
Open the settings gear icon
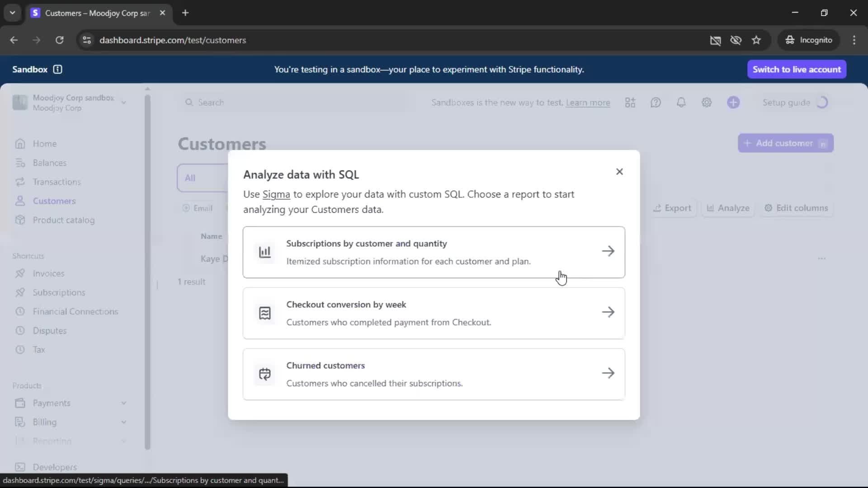click(x=707, y=103)
